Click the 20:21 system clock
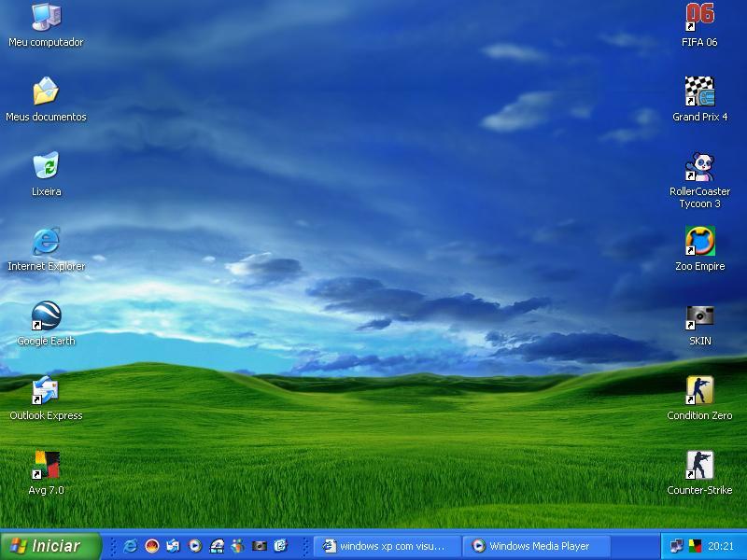747x560 pixels. tap(721, 546)
